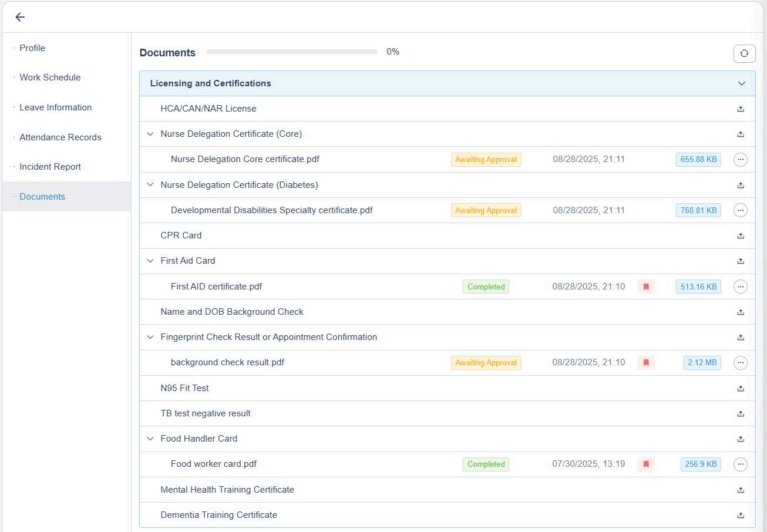Collapse the Food Handler Card row
This screenshot has width=767, height=532.
coord(150,439)
